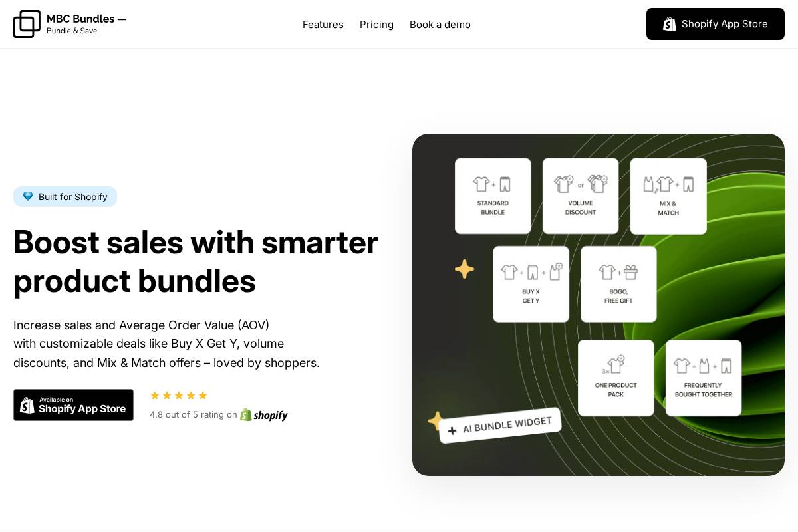Click the Available on Shopify App Store badge

point(73,404)
